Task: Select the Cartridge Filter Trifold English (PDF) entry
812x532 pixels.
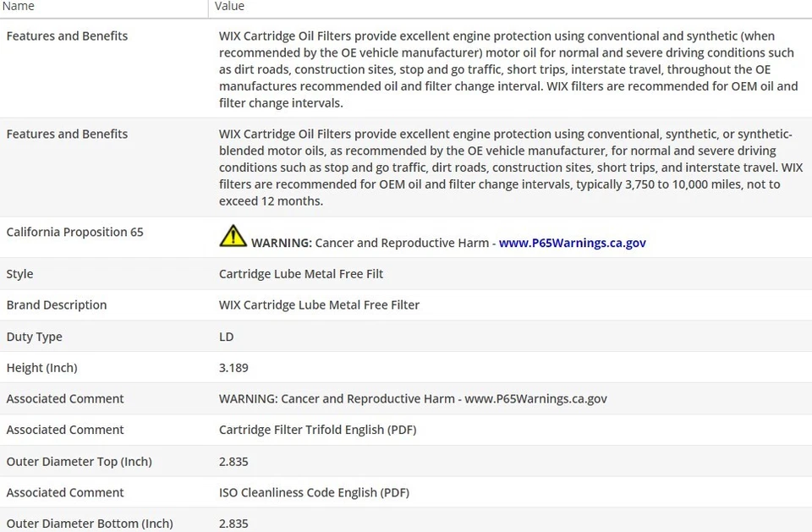Action: point(317,430)
